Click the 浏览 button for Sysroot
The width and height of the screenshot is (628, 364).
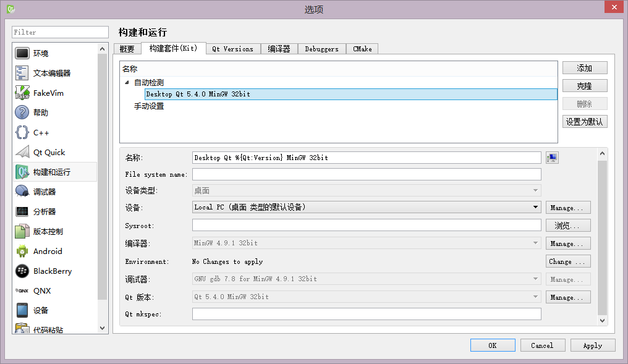568,226
